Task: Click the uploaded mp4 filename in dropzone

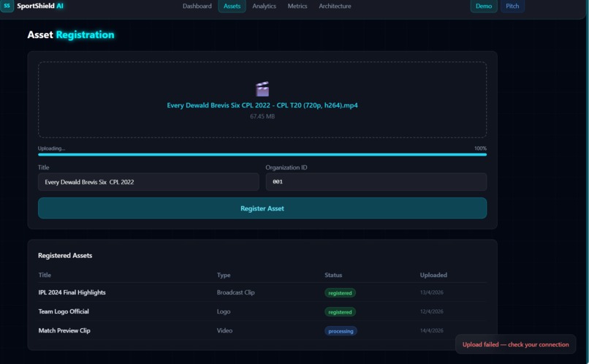Action: [x=262, y=105]
